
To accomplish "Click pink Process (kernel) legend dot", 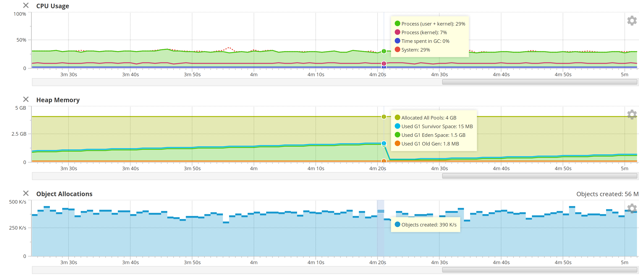I will pos(397,32).
